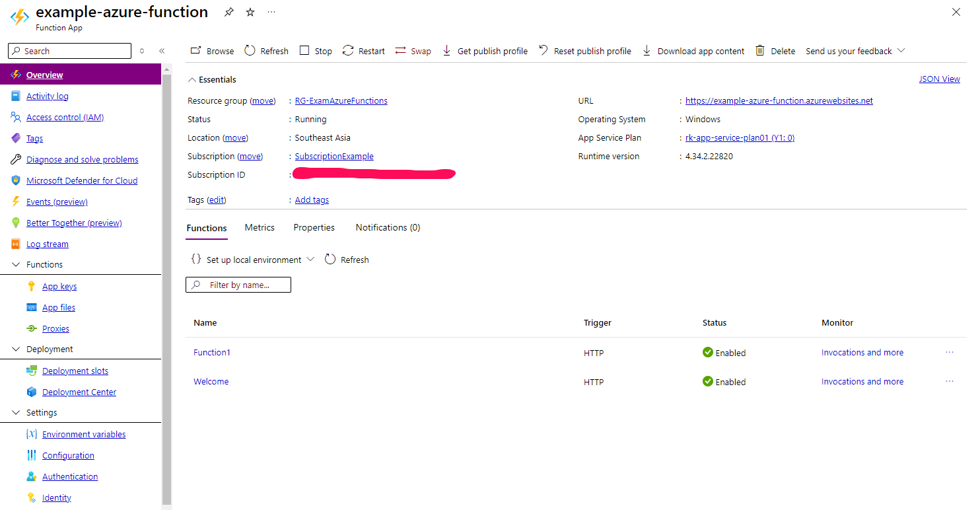Open the SubscriptionExample subscription link
This screenshot has height=510, width=980.
[334, 156]
